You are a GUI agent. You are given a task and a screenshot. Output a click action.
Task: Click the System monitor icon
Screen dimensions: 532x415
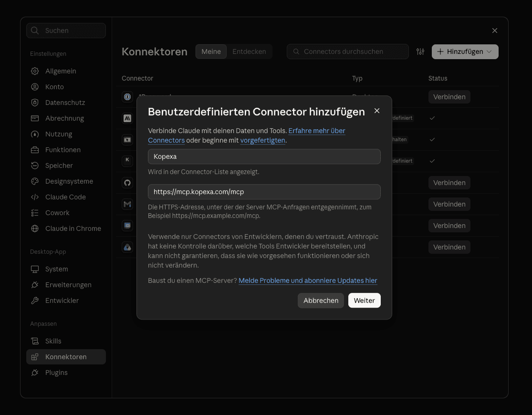(x=35, y=269)
